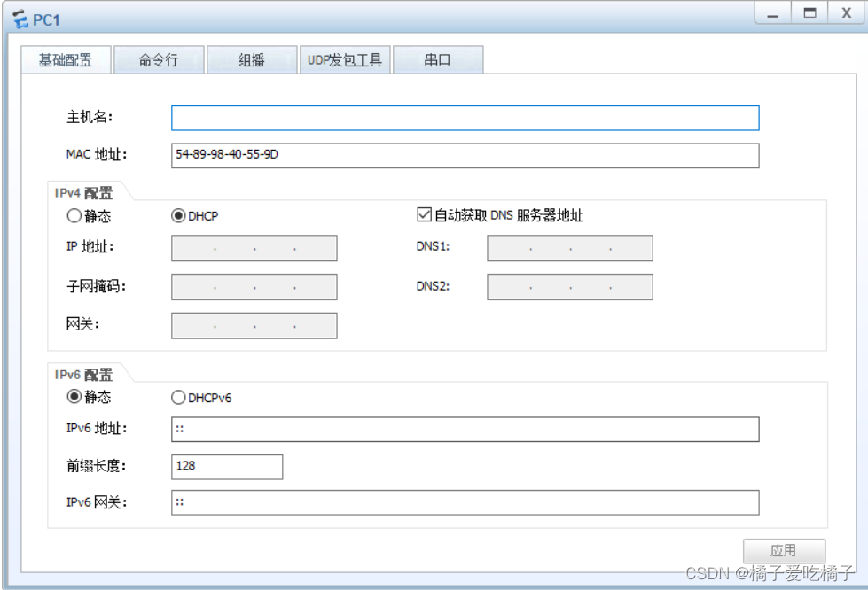Switch to the 命令行 tab
868x590 pixels.
pos(158,59)
